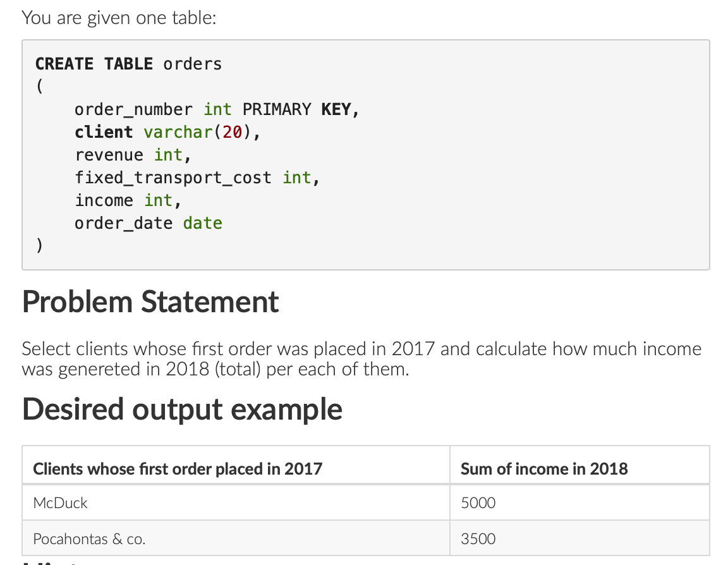Click the 'You are given one table' text

[118, 17]
